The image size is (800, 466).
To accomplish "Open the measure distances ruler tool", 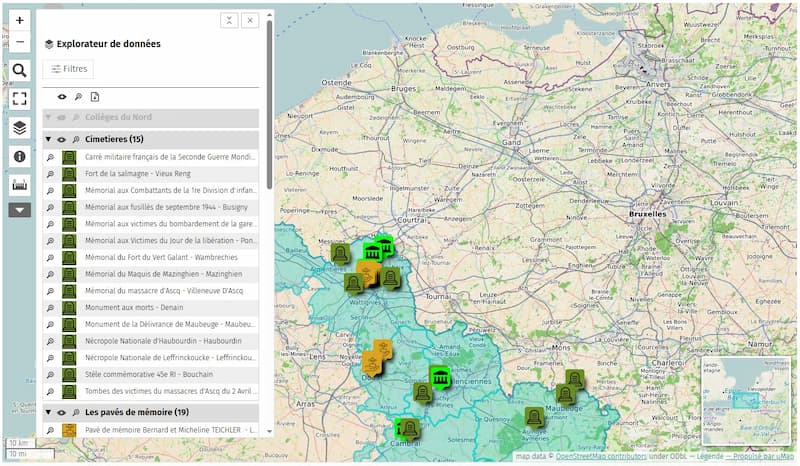I will click(20, 185).
